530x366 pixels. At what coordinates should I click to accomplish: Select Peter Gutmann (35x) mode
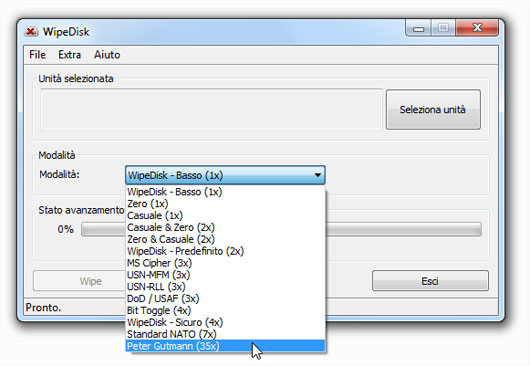click(x=225, y=346)
